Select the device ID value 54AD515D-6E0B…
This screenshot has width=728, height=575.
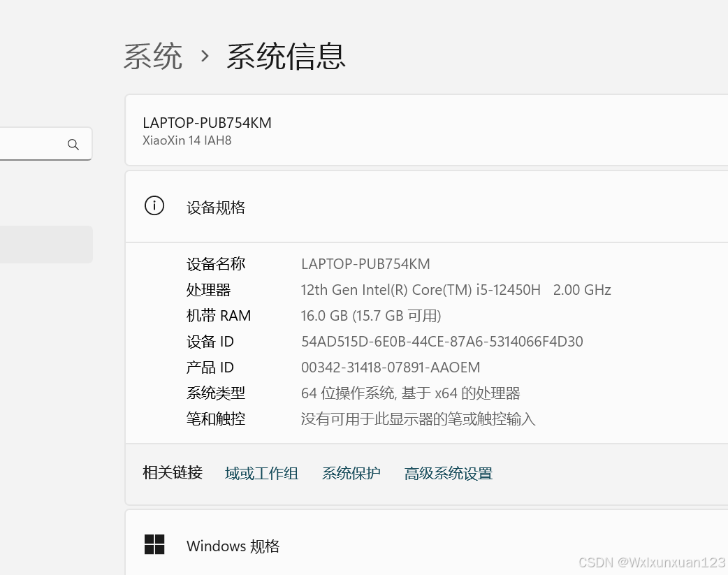coord(442,342)
